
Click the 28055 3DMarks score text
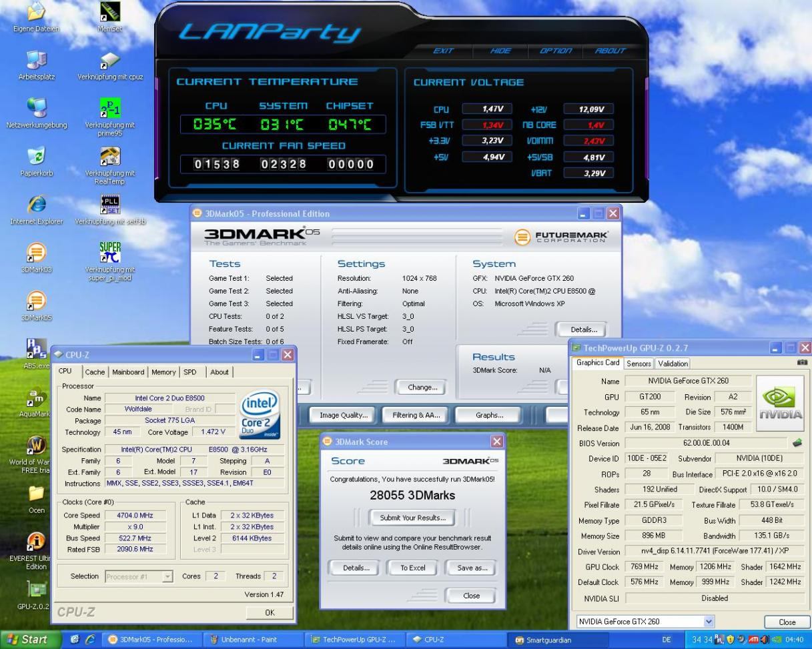click(x=412, y=496)
